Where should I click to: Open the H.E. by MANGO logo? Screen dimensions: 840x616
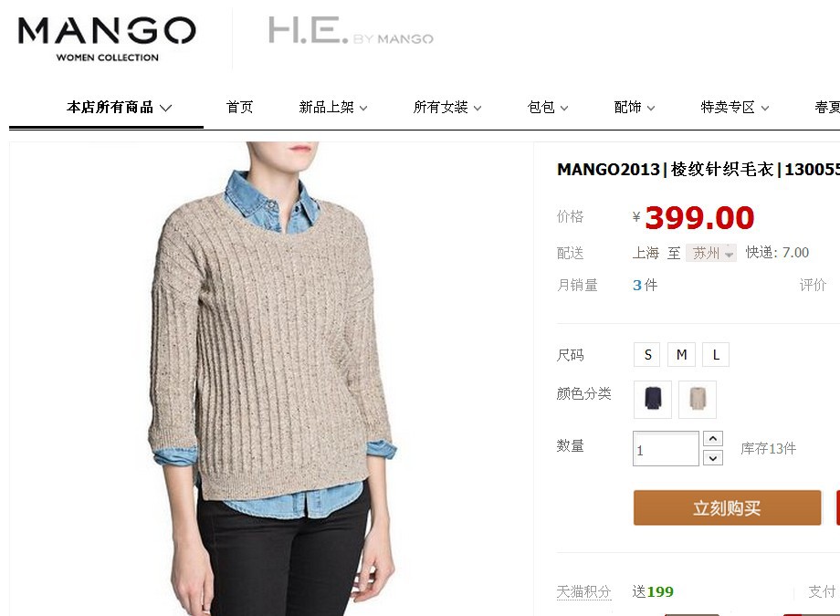coord(351,30)
